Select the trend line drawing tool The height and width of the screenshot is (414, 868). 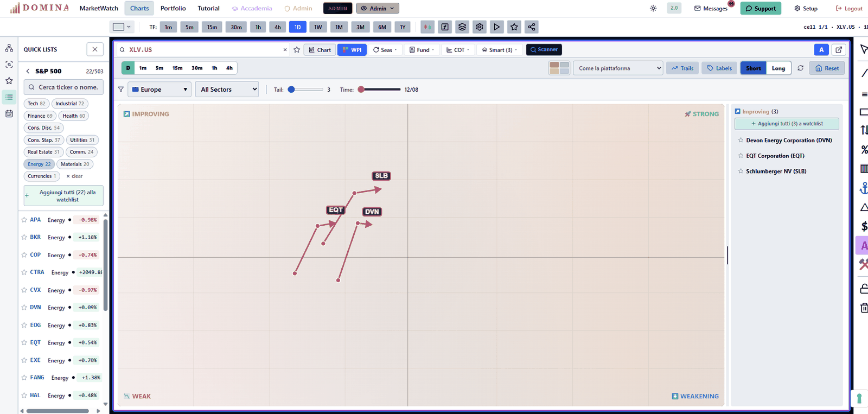click(864, 73)
